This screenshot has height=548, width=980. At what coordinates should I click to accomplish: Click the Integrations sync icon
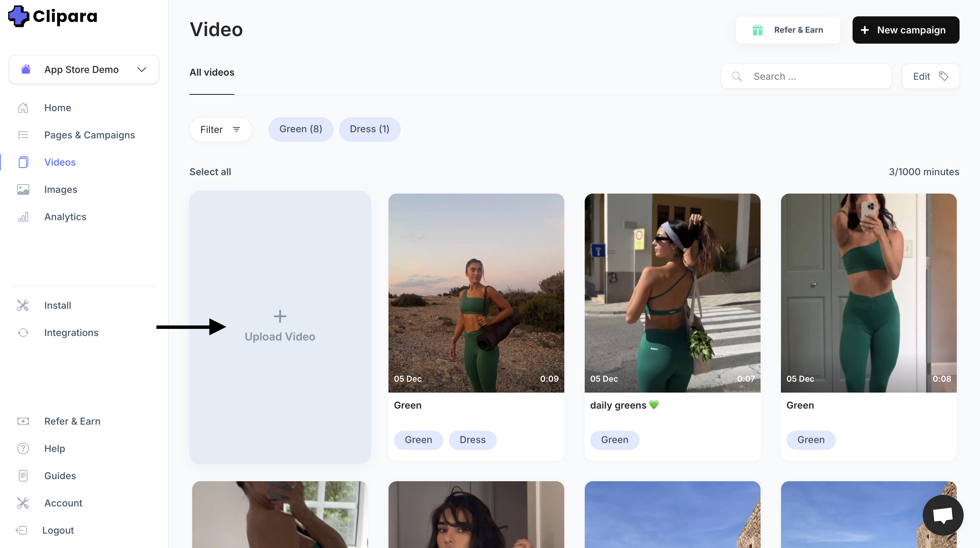[23, 333]
